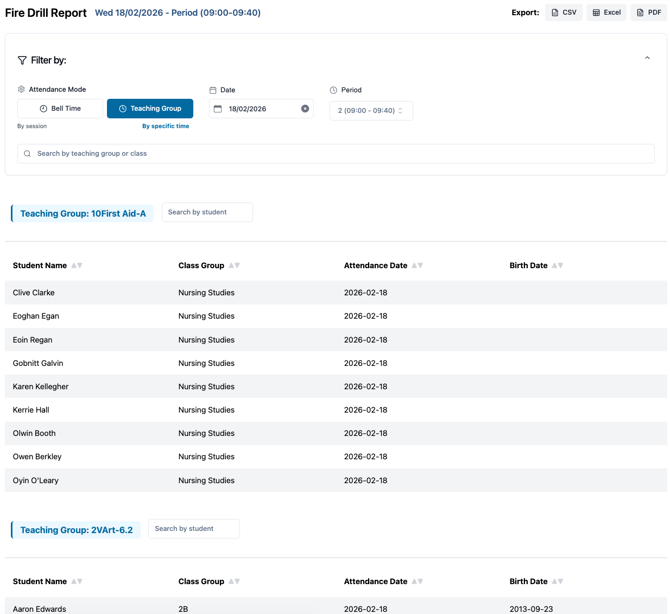Sort 2VArt-6.2 table by Student Name
This screenshot has height=614, width=670.
[x=76, y=581]
